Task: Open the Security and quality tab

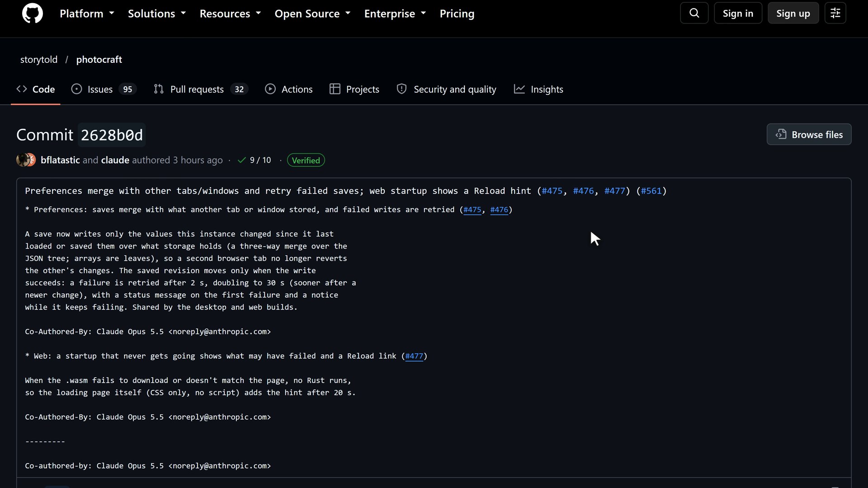Action: pos(446,89)
